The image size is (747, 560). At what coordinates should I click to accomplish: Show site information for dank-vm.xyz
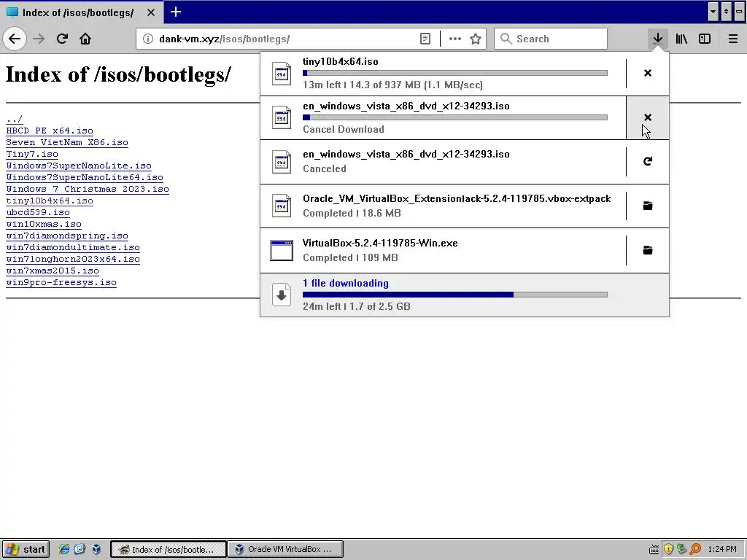click(147, 39)
